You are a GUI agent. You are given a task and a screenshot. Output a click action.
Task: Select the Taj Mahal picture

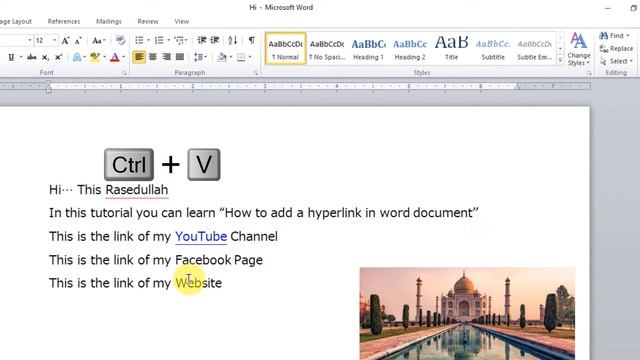(x=467, y=313)
